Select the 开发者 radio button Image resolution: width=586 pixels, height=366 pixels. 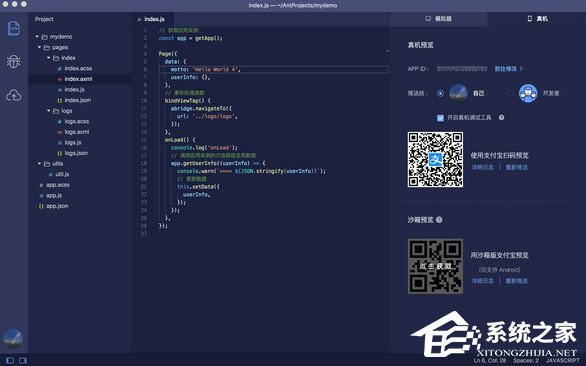(510, 93)
